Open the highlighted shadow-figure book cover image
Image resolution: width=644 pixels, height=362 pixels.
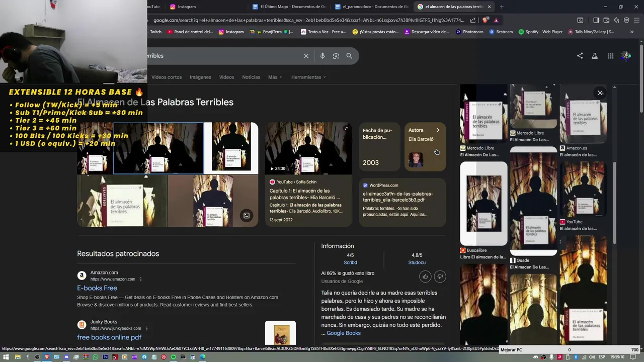coord(158,148)
